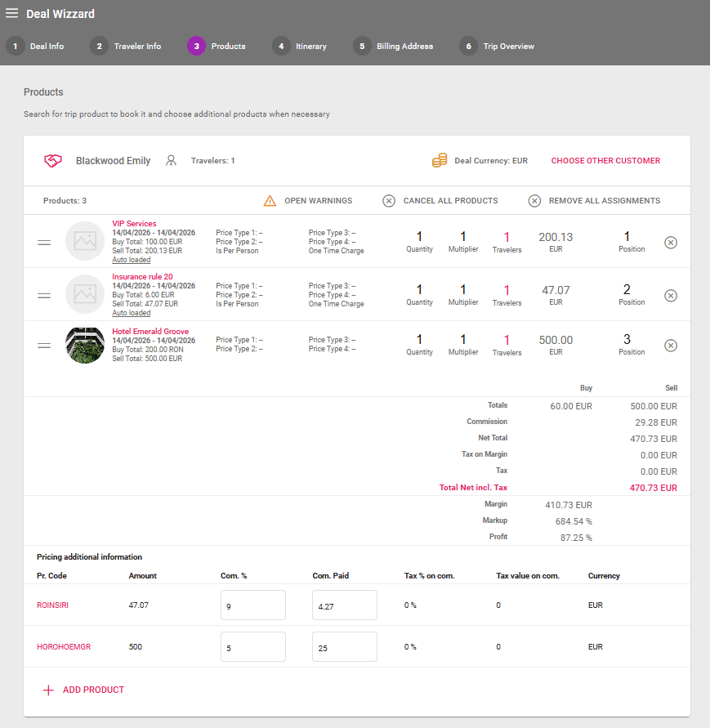
Task: Remove the VIP Services product row
Action: coord(670,243)
